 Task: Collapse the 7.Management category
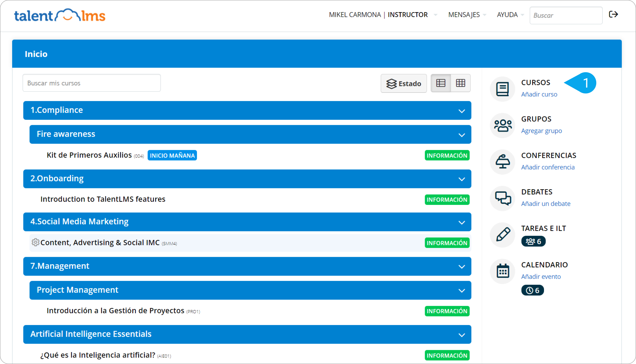click(462, 267)
